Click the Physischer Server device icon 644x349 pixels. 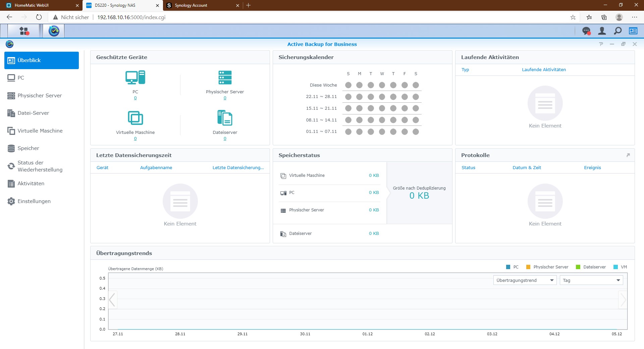tap(225, 78)
